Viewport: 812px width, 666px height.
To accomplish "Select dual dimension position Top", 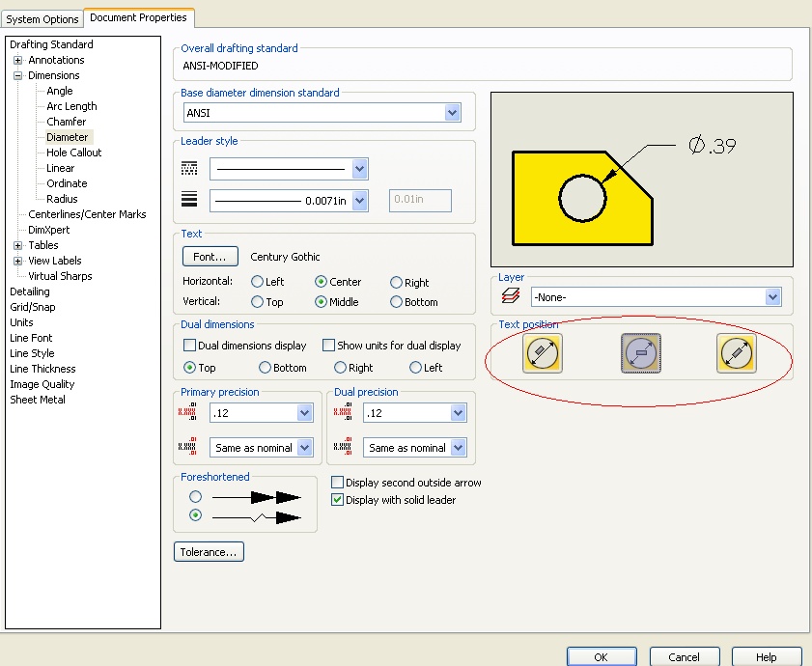I will tap(189, 368).
